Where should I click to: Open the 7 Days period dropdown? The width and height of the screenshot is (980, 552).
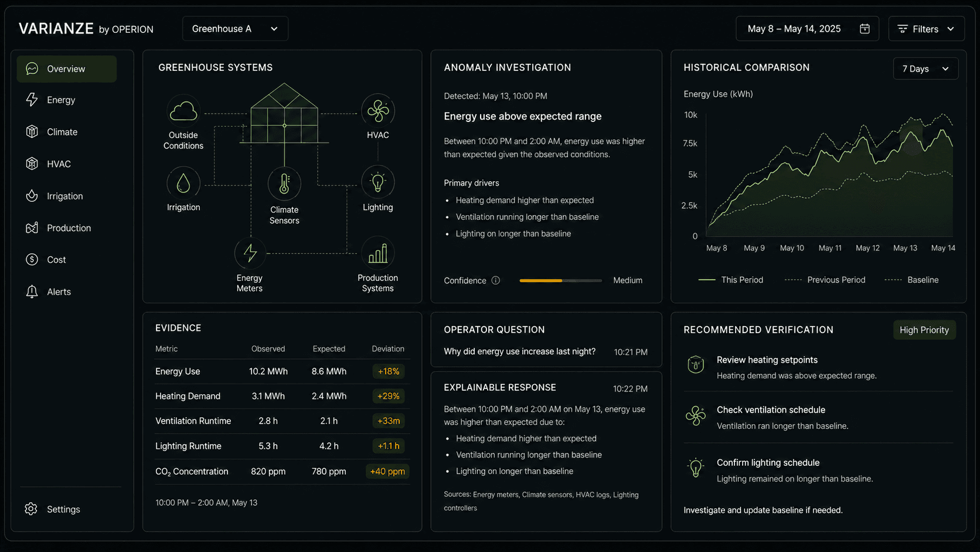(925, 69)
